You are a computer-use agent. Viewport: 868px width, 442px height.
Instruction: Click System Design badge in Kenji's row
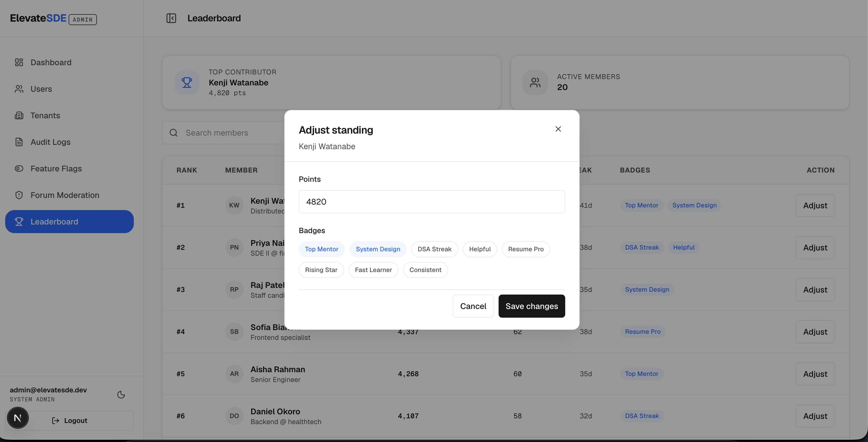[x=694, y=205]
